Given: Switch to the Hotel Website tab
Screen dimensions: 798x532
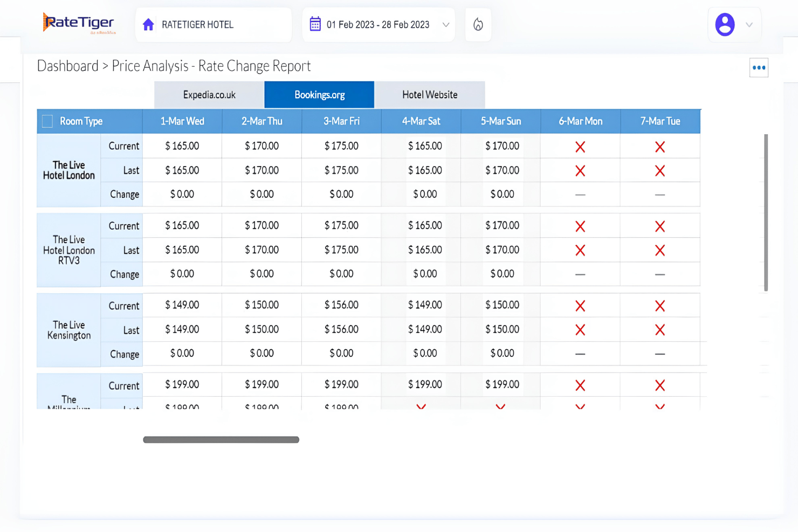Looking at the screenshot, I should tap(430, 95).
